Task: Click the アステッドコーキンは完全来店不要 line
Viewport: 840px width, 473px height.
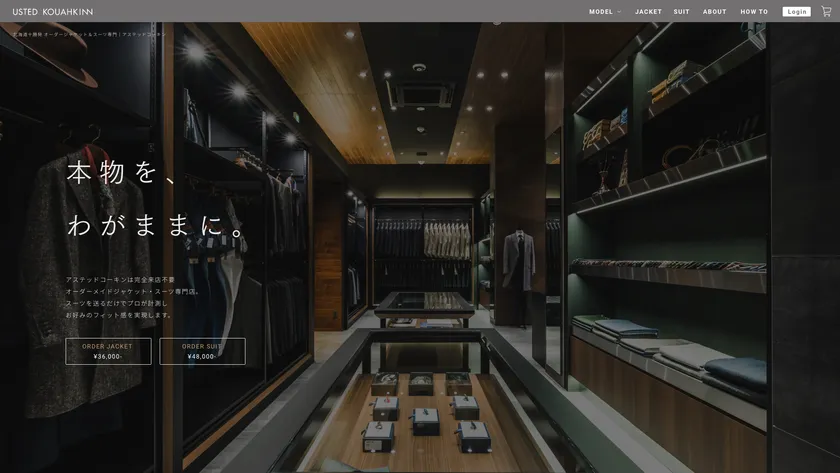Action: tap(120, 280)
